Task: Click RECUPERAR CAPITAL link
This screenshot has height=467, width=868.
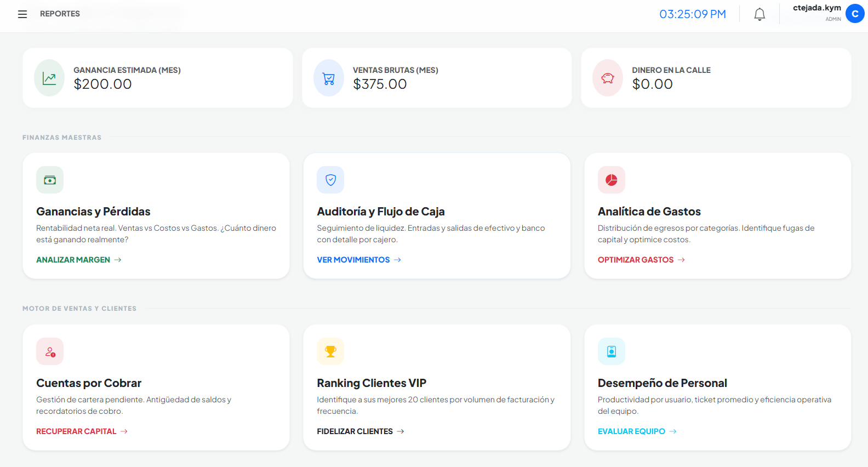Action: [76, 431]
